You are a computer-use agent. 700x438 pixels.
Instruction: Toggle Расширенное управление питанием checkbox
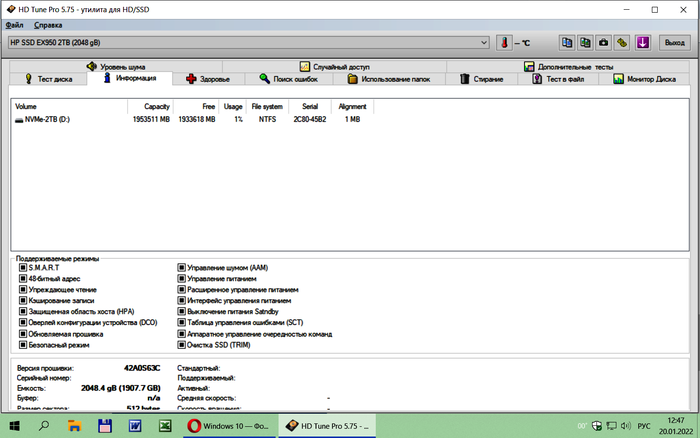coord(181,290)
